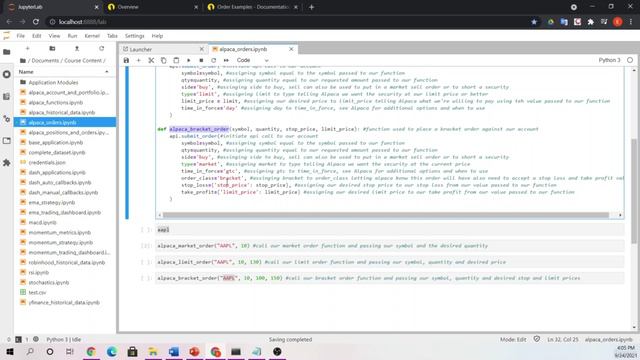The image size is (640, 360).
Task: Open the Windows Start menu
Action: coord(9,351)
